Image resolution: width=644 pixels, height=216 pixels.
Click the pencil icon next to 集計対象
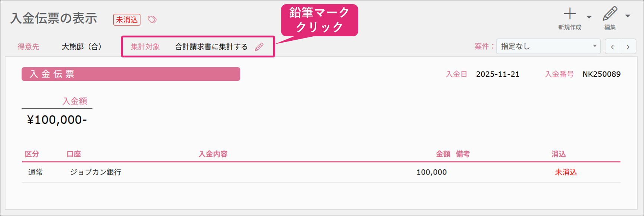tap(259, 47)
